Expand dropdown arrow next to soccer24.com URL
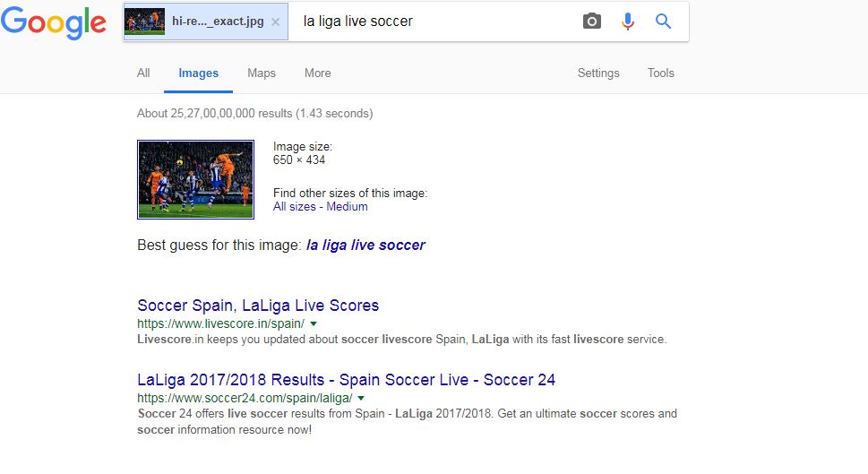The image size is (868, 474). (360, 398)
